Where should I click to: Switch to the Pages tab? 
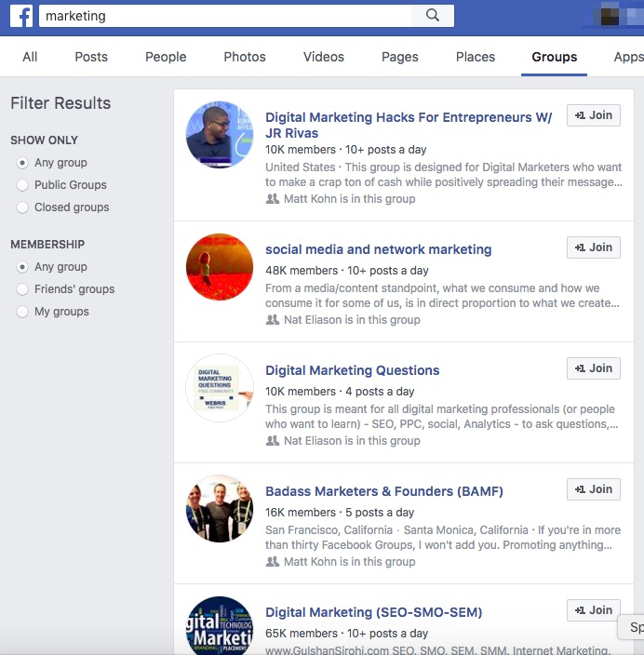pos(399,57)
